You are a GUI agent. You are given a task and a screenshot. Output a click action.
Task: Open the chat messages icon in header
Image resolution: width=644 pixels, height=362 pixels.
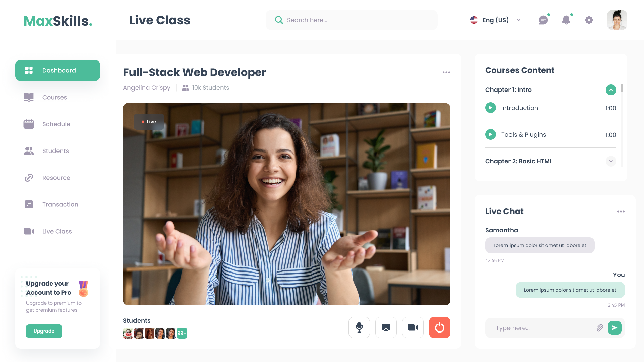(x=543, y=20)
